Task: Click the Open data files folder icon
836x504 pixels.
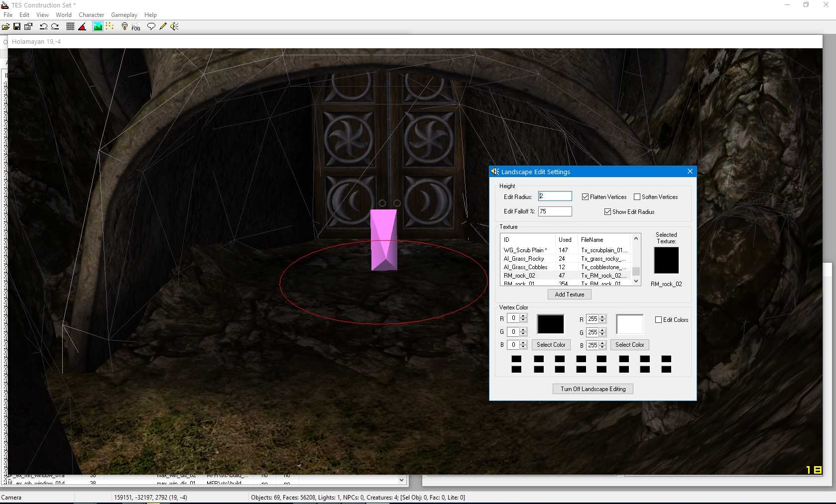Action: [x=6, y=27]
